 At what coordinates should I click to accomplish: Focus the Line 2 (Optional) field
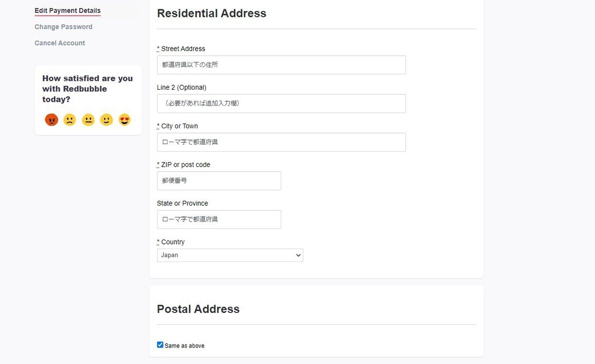click(281, 104)
